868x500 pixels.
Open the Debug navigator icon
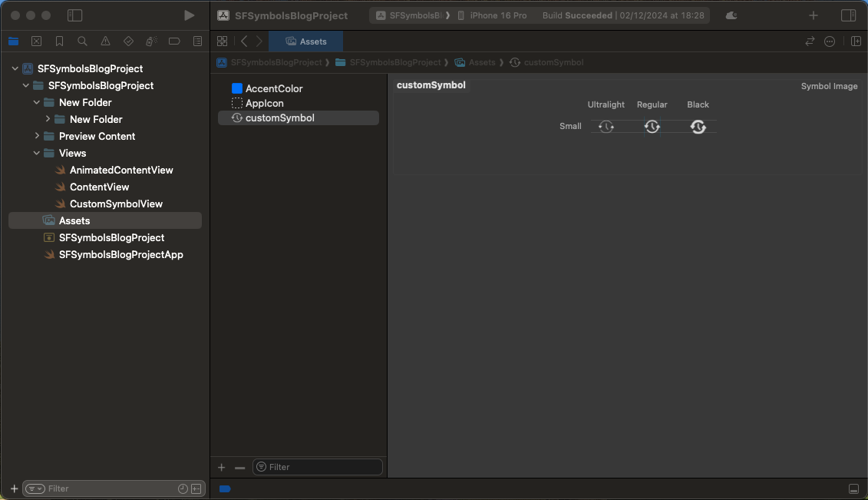coord(151,41)
